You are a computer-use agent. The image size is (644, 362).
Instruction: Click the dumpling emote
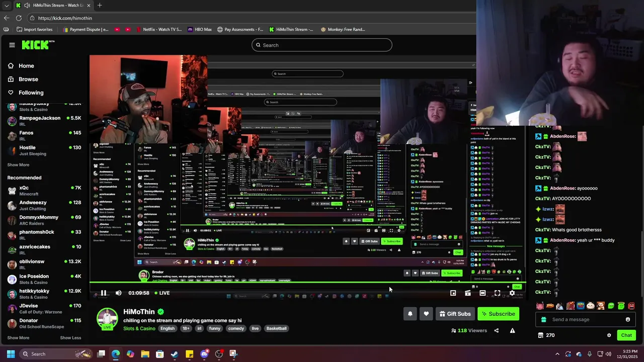click(591, 306)
